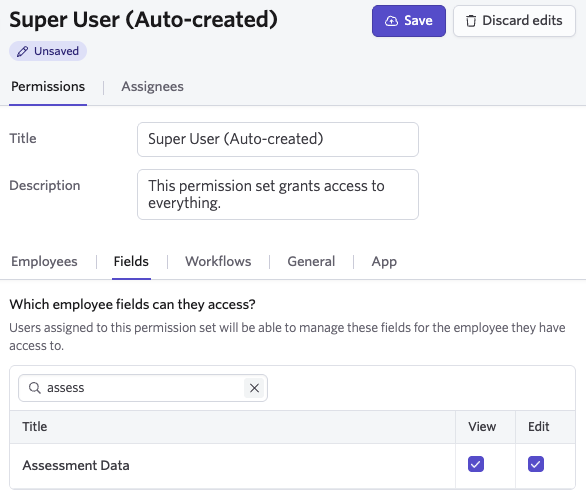Click the magnifier search icon
This screenshot has height=501, width=586.
34,388
